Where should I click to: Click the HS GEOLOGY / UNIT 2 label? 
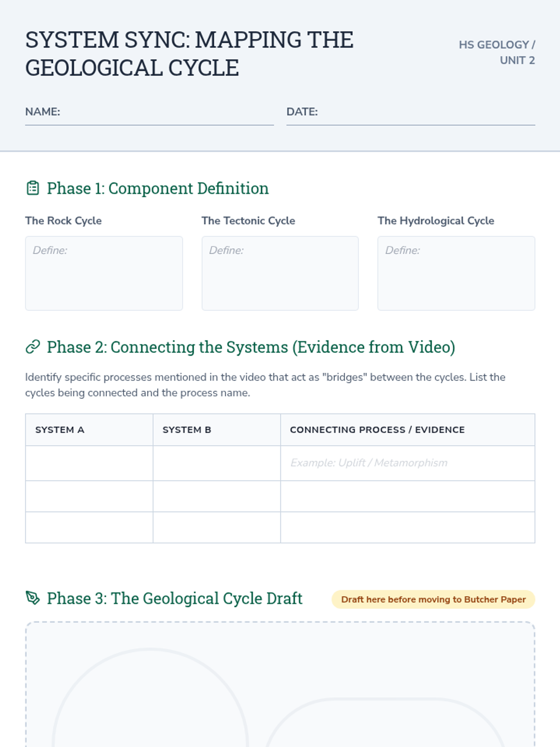coord(497,52)
